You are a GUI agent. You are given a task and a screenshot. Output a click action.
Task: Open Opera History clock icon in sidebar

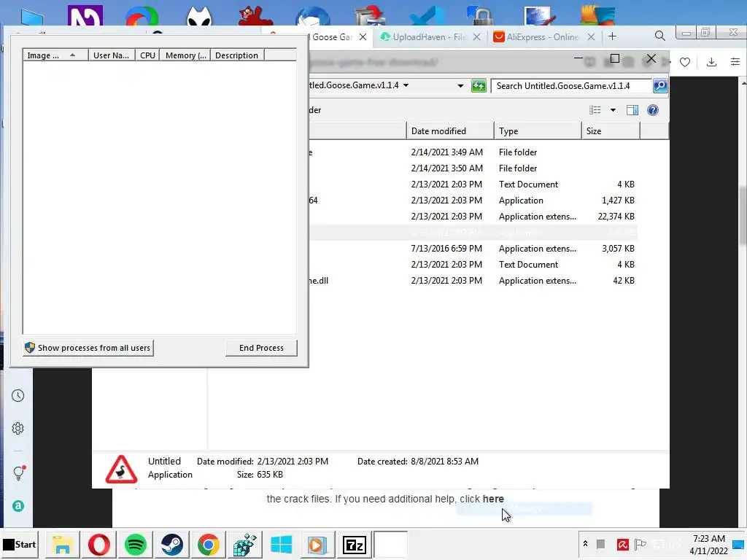pyautogui.click(x=18, y=396)
